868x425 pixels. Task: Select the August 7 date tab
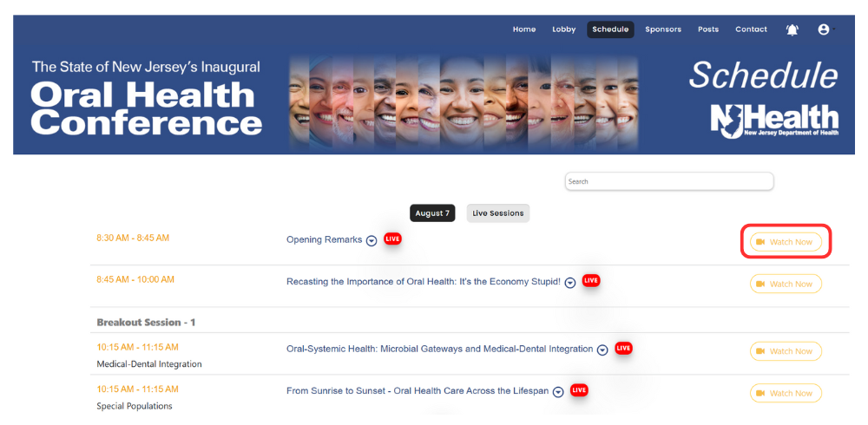point(432,213)
